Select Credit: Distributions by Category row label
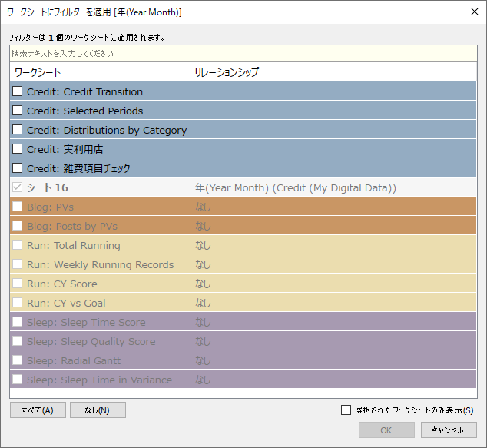The image size is (487, 448). [107, 131]
